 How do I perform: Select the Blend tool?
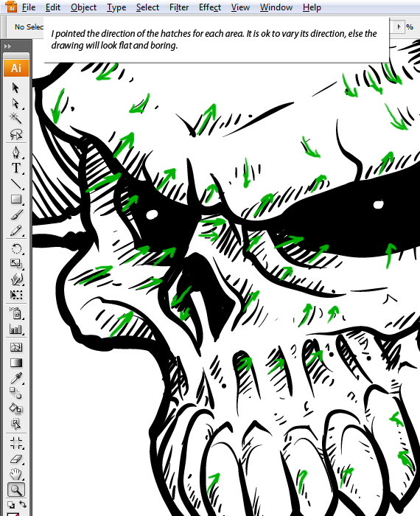tap(15, 393)
